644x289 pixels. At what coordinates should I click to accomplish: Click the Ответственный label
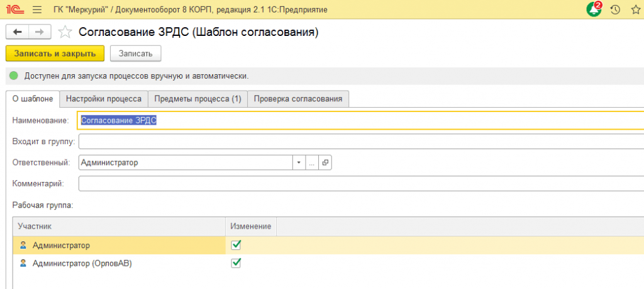point(40,162)
